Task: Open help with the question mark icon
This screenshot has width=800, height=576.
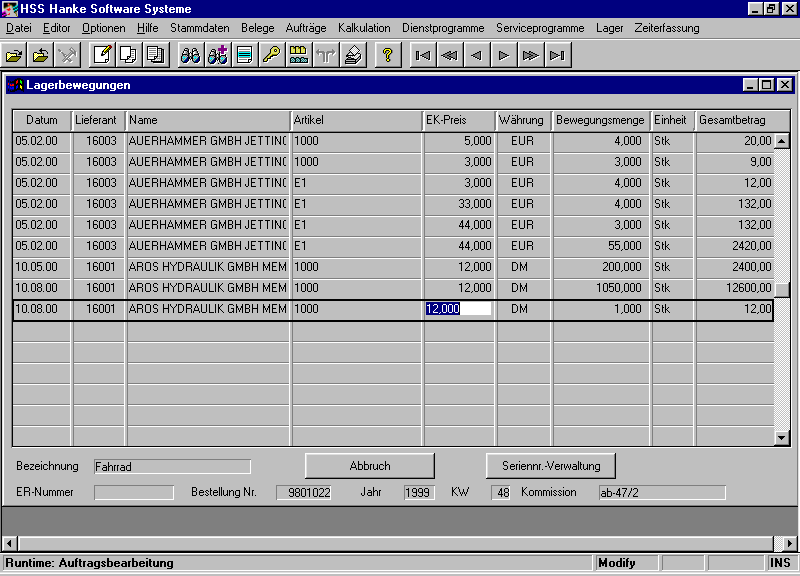Action: click(387, 55)
